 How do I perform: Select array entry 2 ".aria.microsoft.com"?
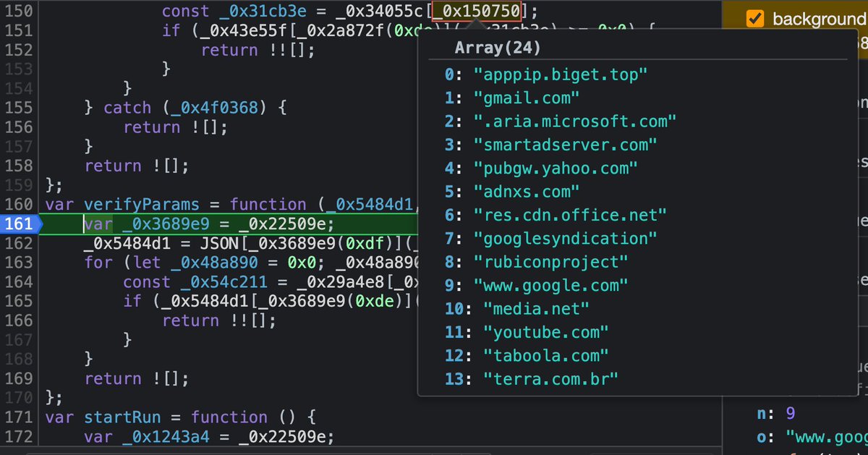pos(561,121)
